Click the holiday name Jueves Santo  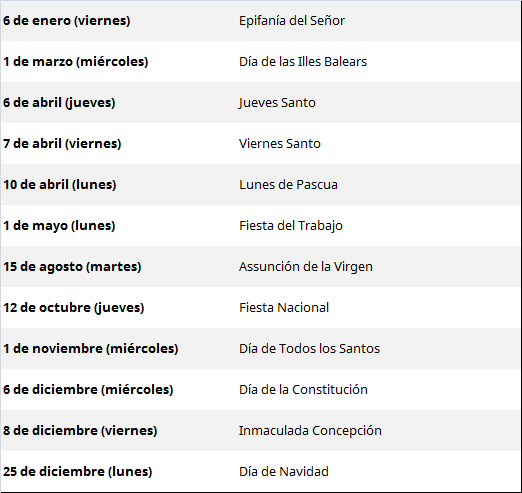coord(277,103)
